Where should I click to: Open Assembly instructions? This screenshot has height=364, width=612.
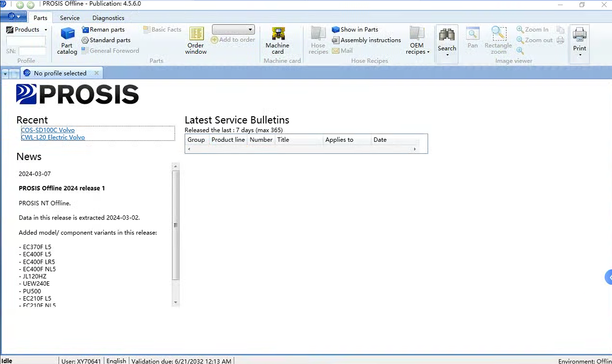click(366, 40)
